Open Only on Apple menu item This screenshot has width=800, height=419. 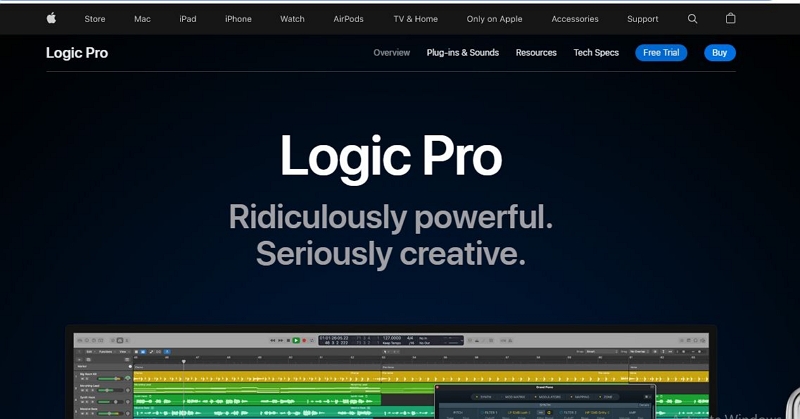click(494, 19)
